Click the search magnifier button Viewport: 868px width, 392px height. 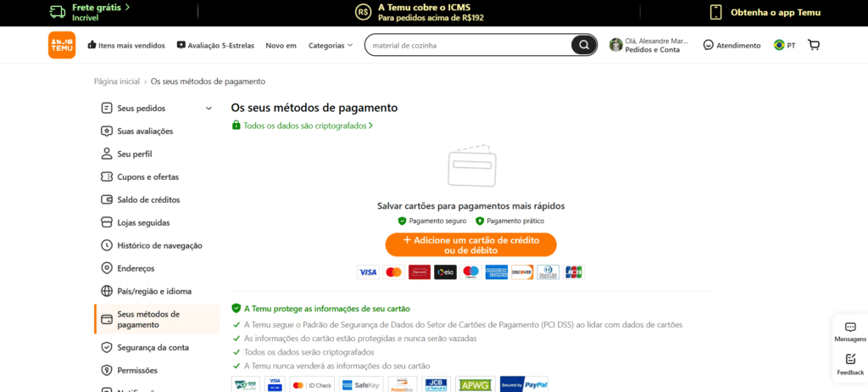583,45
